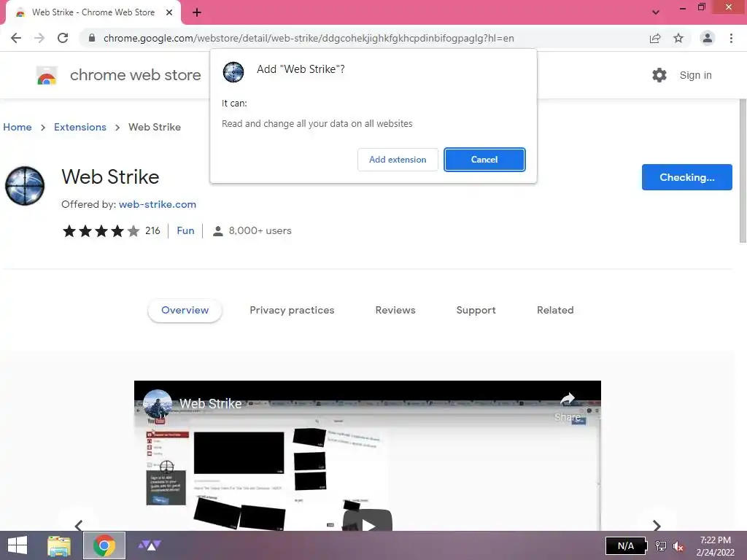Switch to the Overview tab

click(x=185, y=310)
